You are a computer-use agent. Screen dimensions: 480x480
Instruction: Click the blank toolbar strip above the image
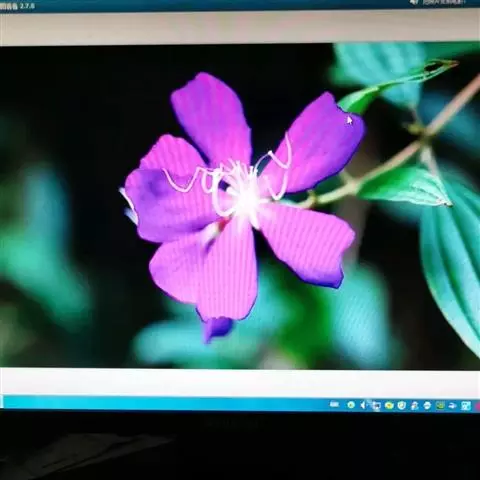click(240, 28)
